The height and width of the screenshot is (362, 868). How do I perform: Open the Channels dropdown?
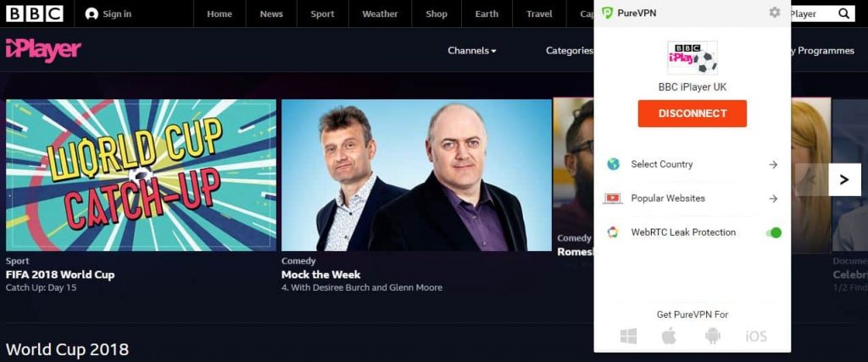[x=471, y=50]
